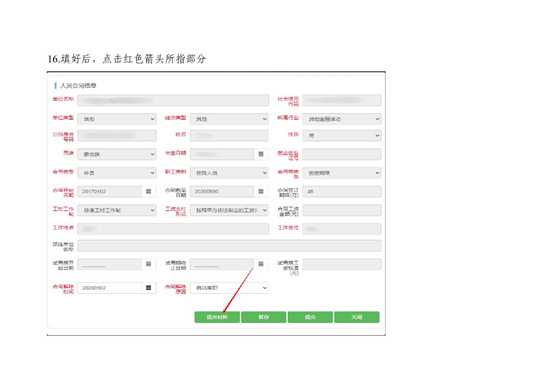Image resolution: width=550 pixels, height=389 pixels.
Task: Expand the 单位类型 dropdown
Action: [117, 119]
